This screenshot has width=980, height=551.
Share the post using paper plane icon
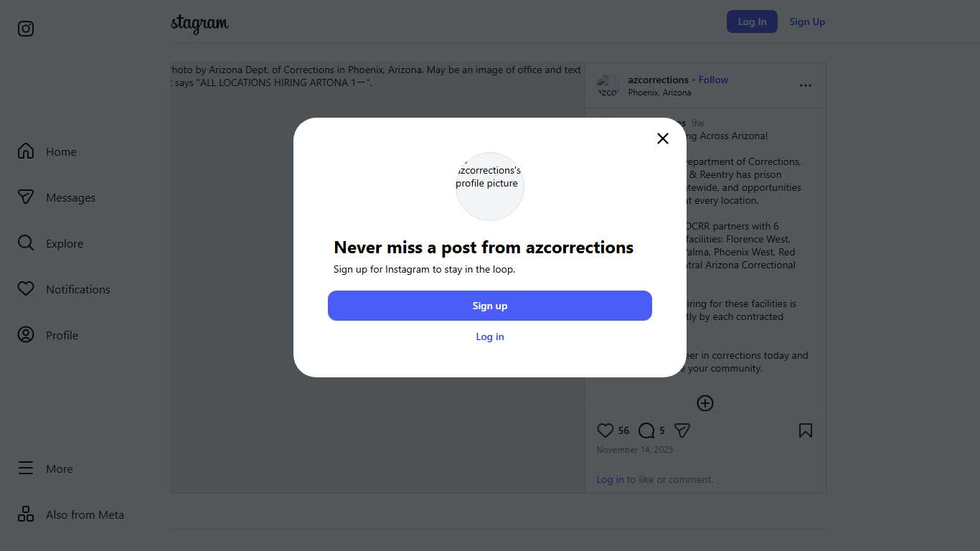pos(682,430)
